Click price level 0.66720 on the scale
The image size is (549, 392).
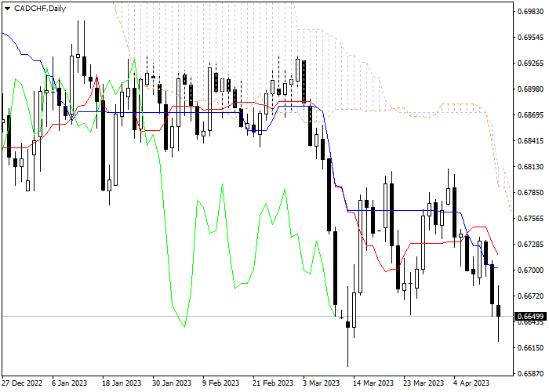[530, 296]
